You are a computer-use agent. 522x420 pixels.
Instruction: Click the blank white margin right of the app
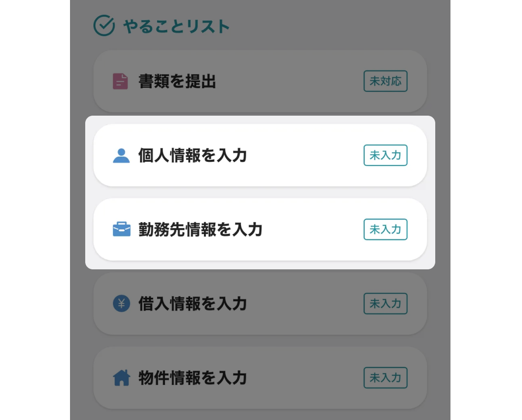(x=486, y=203)
